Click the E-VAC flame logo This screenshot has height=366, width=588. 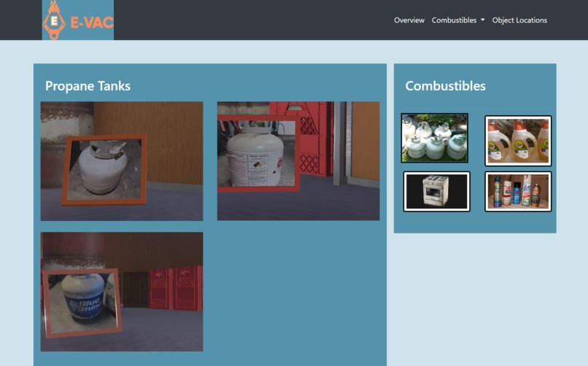point(77,20)
